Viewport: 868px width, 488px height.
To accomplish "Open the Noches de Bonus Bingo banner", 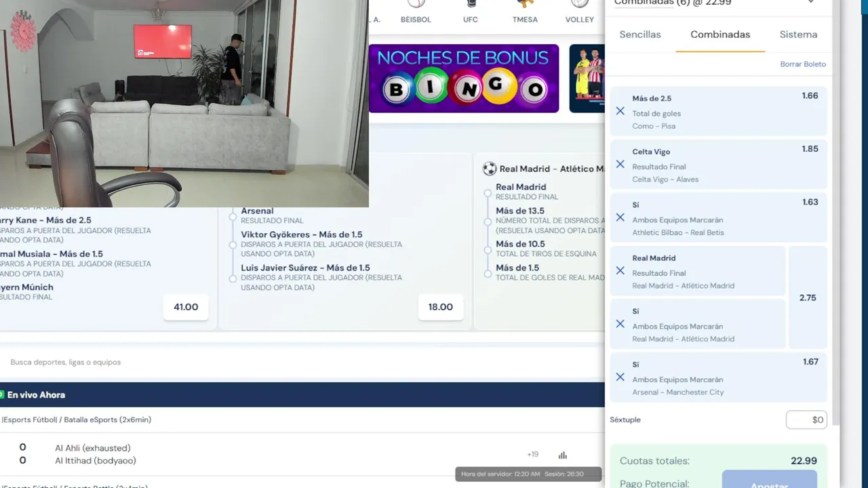I will tap(464, 79).
